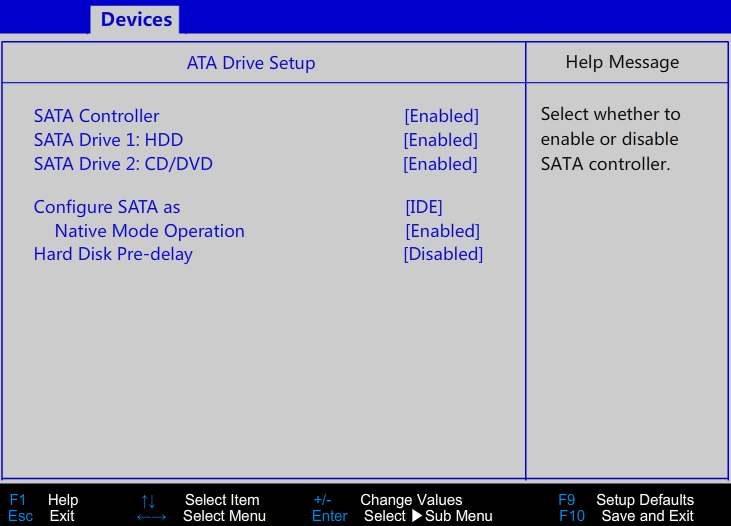Viewport: 731px width, 526px height.
Task: Toggle SATA Drive 2: CD/DVD enabled value
Action: (x=441, y=164)
